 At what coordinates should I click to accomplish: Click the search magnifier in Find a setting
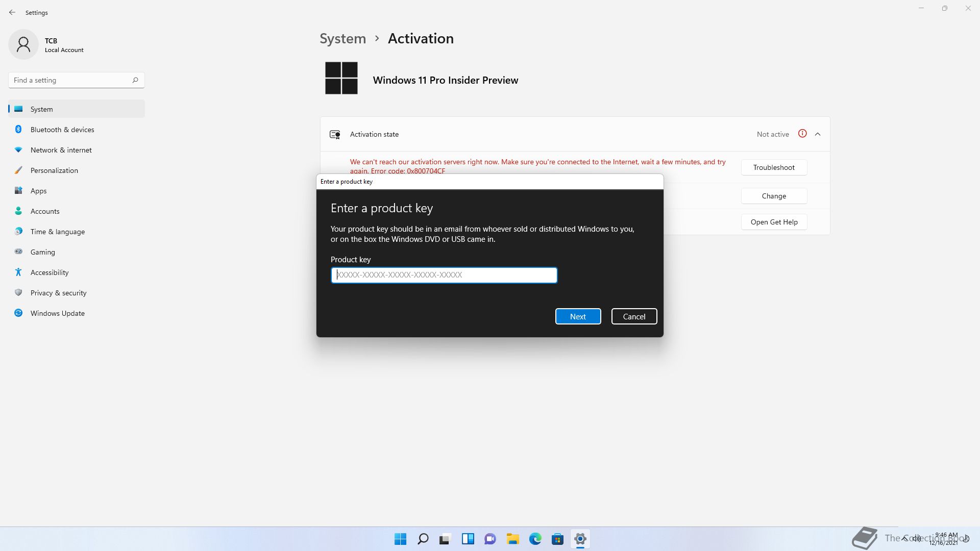(135, 80)
